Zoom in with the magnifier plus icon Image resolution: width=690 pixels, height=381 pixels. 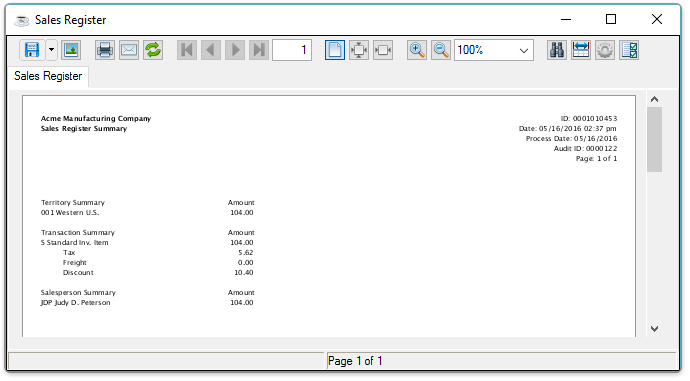[417, 50]
